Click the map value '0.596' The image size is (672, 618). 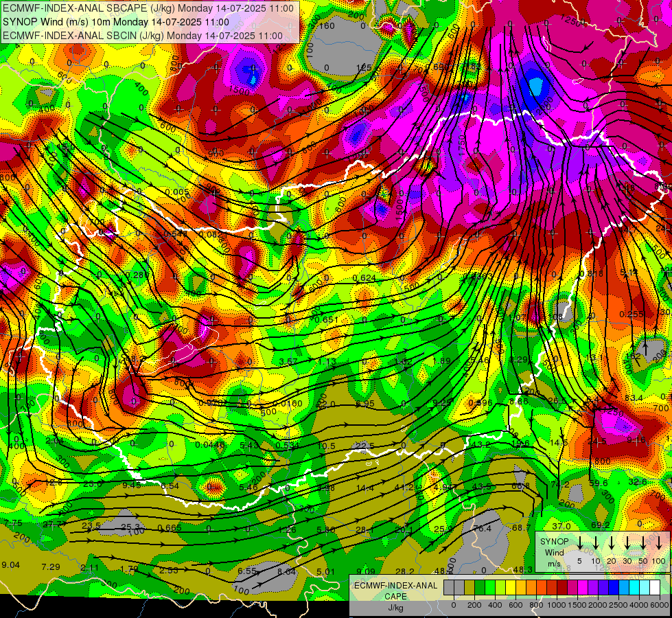480,402
